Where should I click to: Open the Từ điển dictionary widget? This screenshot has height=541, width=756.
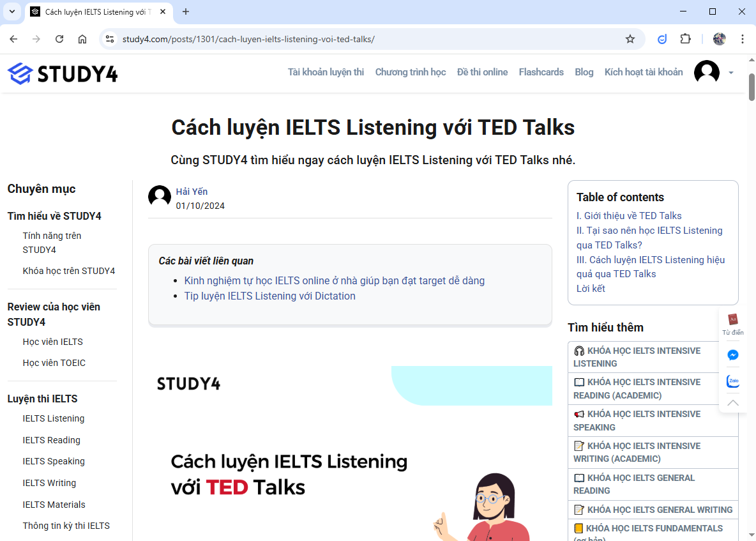point(733,324)
